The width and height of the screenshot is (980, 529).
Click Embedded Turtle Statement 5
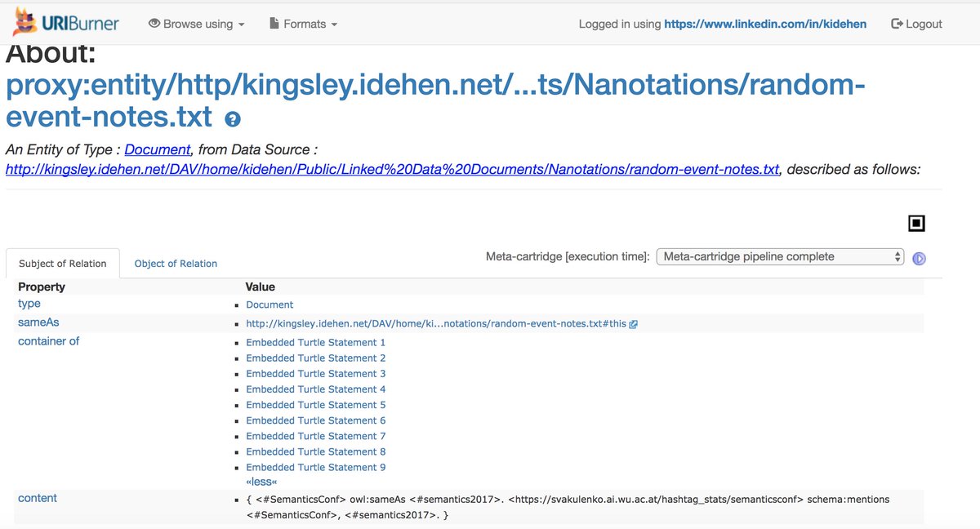[x=315, y=404]
